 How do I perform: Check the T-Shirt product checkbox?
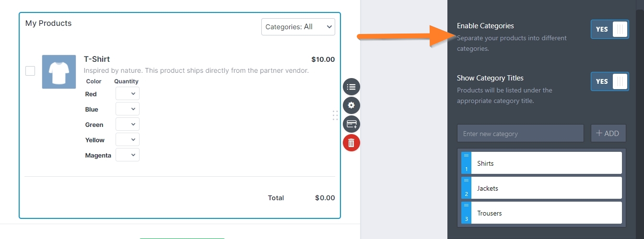pyautogui.click(x=30, y=71)
